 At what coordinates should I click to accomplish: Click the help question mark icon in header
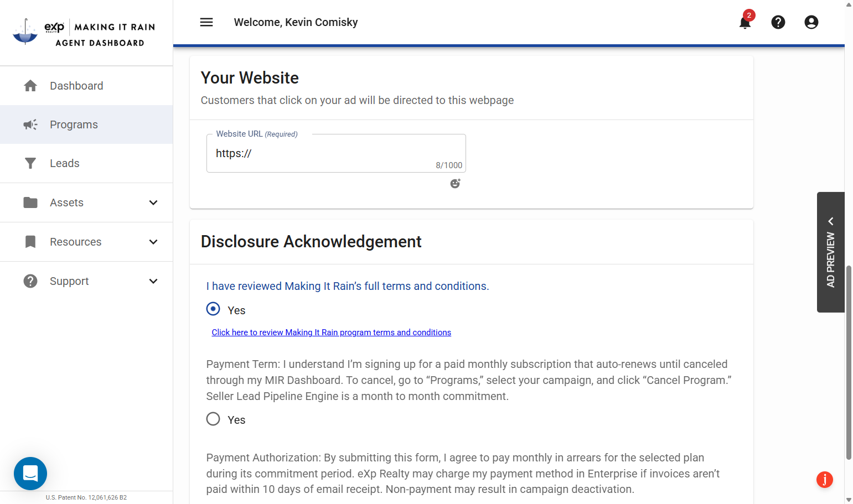[778, 22]
